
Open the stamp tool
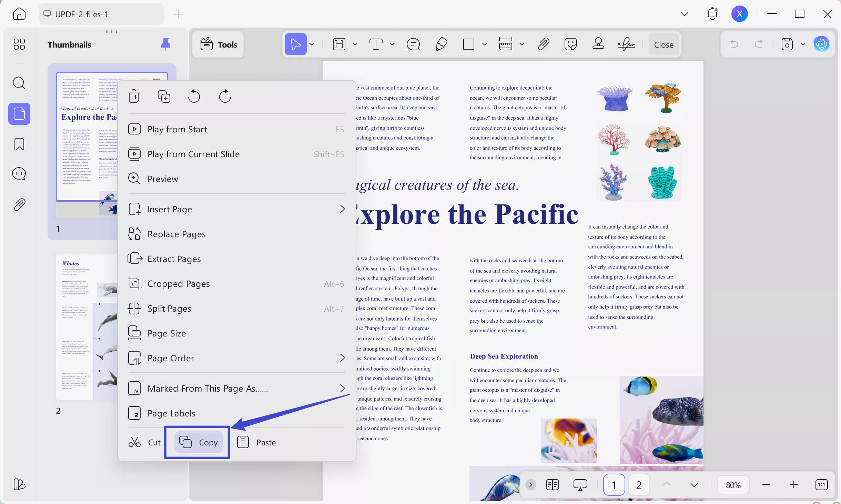[598, 44]
